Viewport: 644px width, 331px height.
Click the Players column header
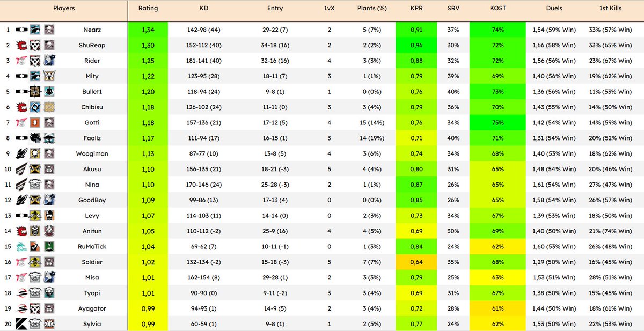click(64, 9)
